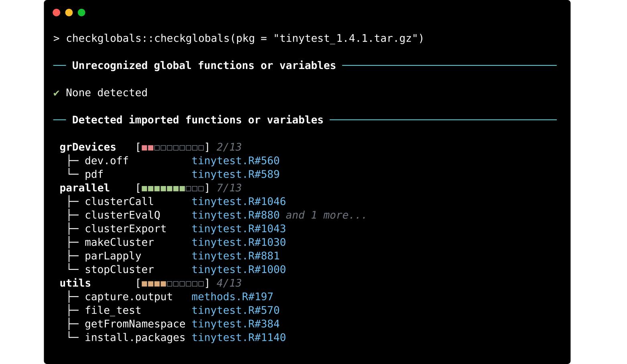Click the orange utils progress bar
Viewport: 627px width, 364px height.
tap(172, 284)
